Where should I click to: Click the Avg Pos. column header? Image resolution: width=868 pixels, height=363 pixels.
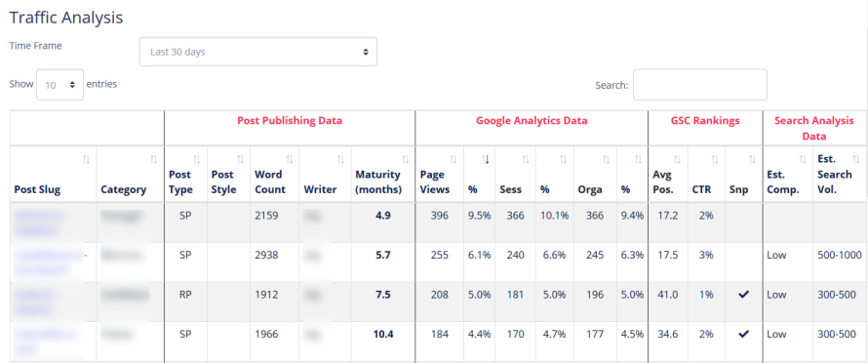(x=668, y=174)
